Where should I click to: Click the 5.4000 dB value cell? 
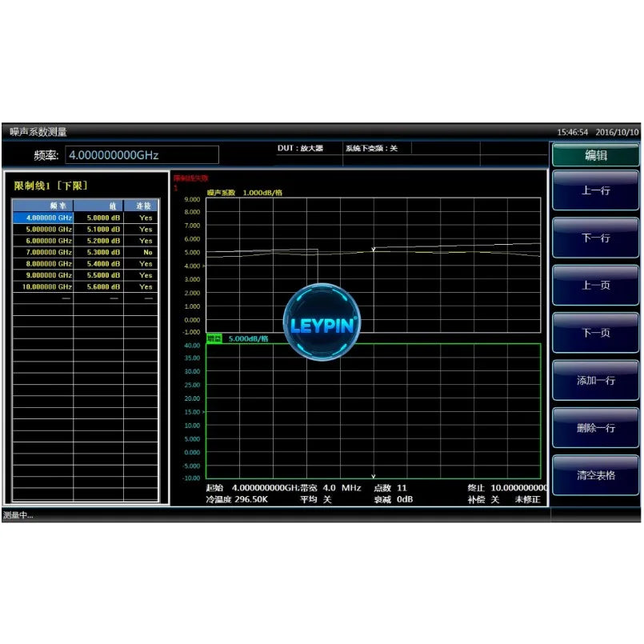click(x=98, y=264)
